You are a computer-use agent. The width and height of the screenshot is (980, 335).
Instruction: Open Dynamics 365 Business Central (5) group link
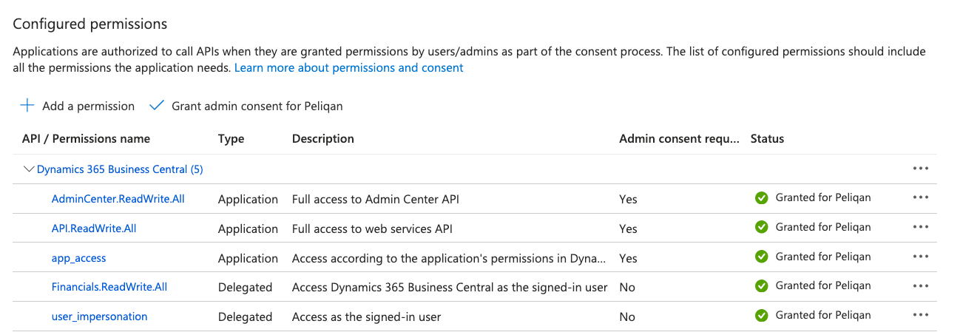[120, 169]
